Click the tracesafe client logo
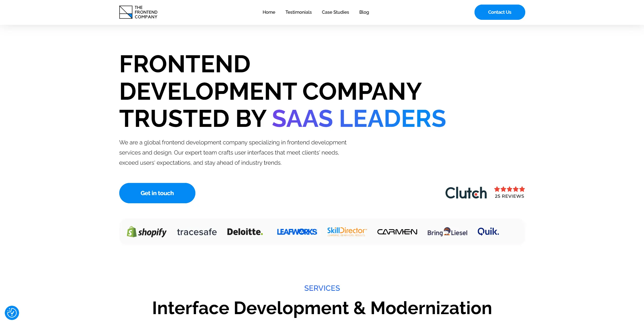This screenshot has width=644, height=323. click(196, 232)
